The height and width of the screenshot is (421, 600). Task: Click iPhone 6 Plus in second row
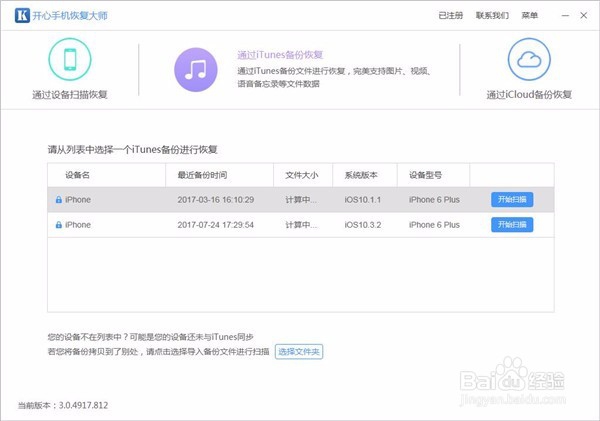[x=434, y=225]
